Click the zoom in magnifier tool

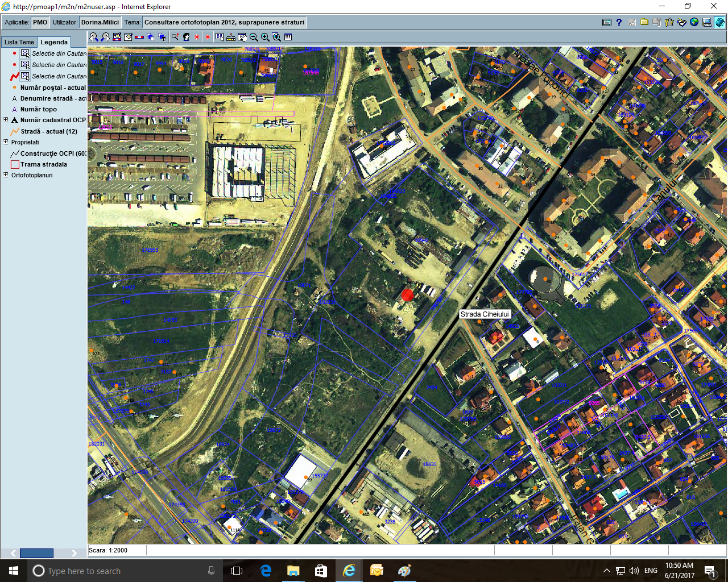(x=265, y=38)
